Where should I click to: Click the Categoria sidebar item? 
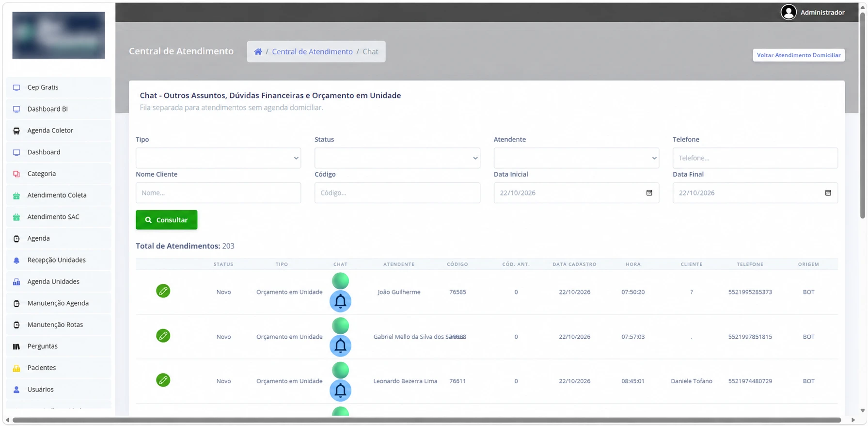[x=58, y=174]
